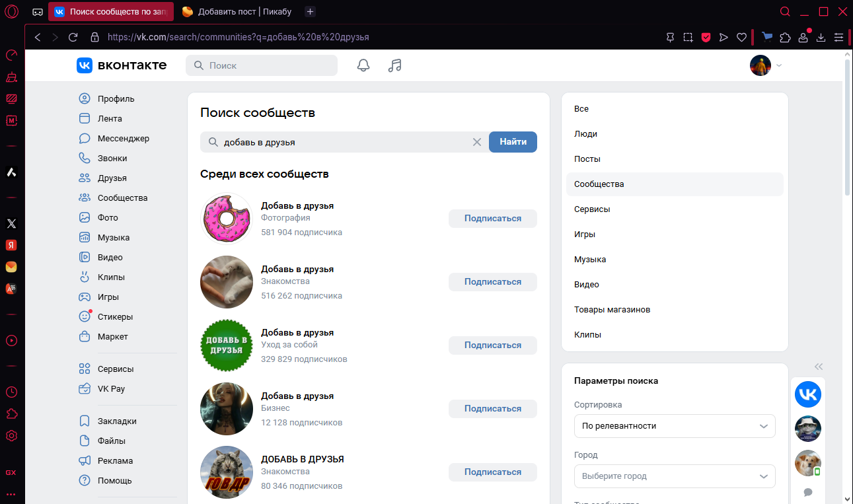The height and width of the screenshot is (504, 853).
Task: Open the Opera sidebar X (Twitter) icon
Action: pyautogui.click(x=11, y=224)
